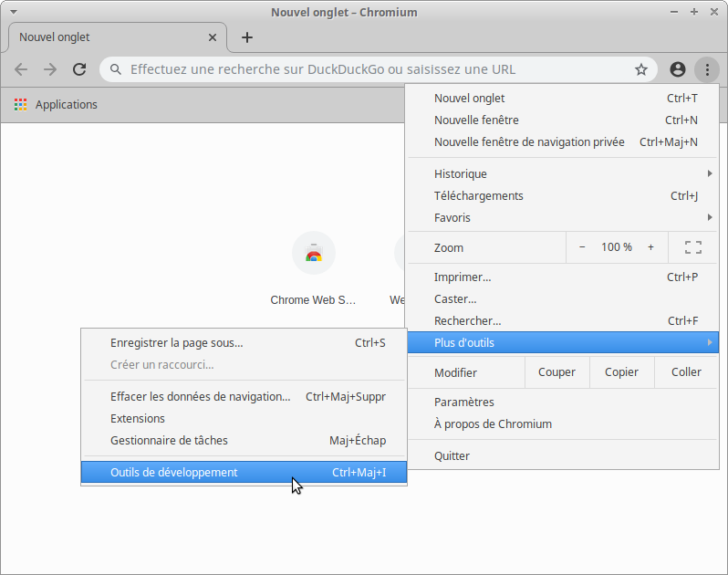Click the reload page icon

pyautogui.click(x=79, y=69)
